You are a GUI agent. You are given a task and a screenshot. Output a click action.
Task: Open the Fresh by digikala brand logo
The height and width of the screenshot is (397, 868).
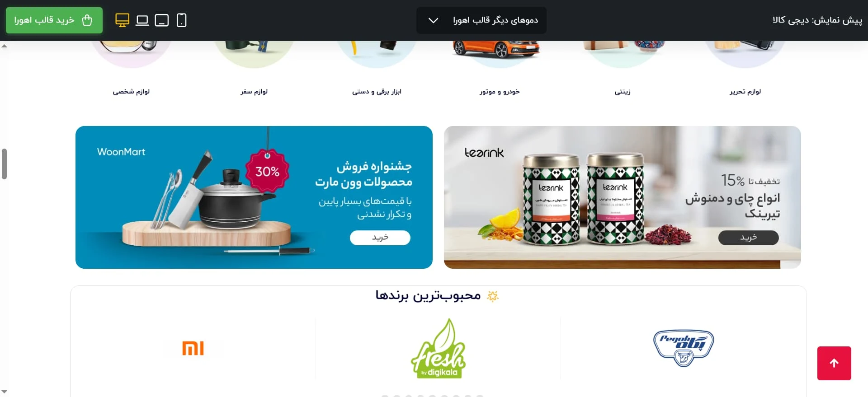coord(438,348)
